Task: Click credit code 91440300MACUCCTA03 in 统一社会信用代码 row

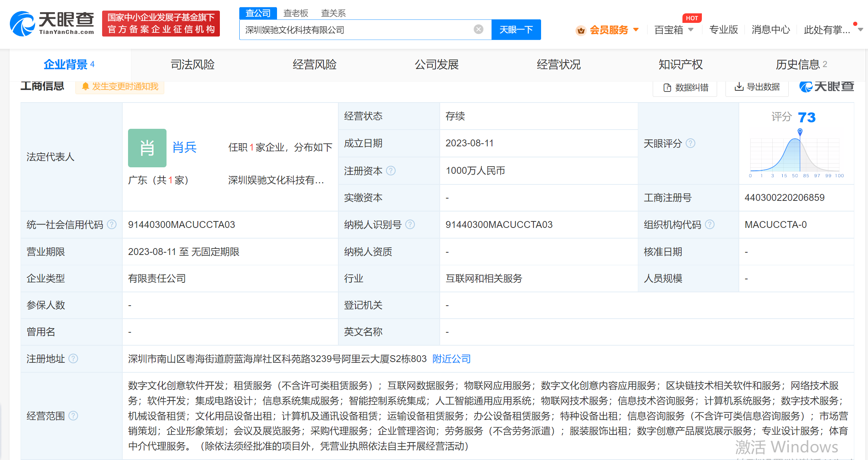Action: 181,224
